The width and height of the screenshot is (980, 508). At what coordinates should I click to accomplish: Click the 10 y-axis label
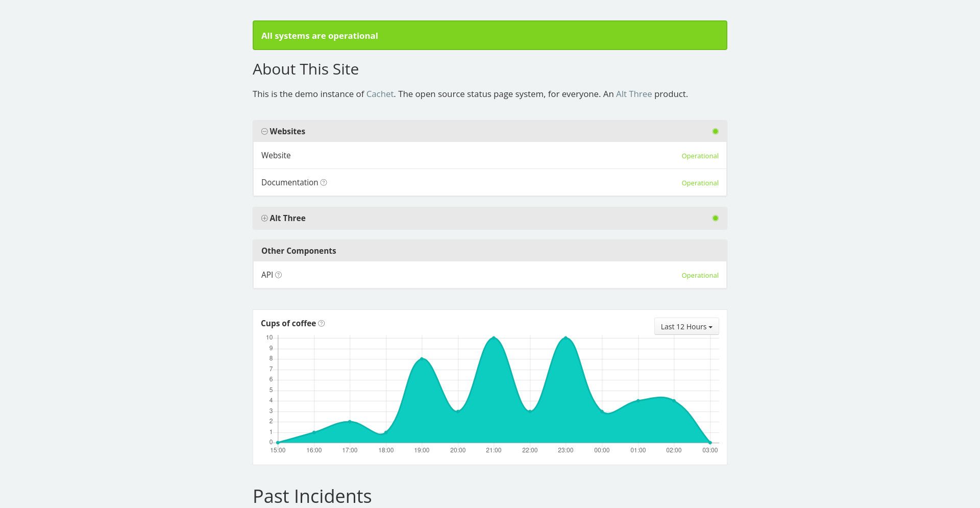tap(269, 337)
